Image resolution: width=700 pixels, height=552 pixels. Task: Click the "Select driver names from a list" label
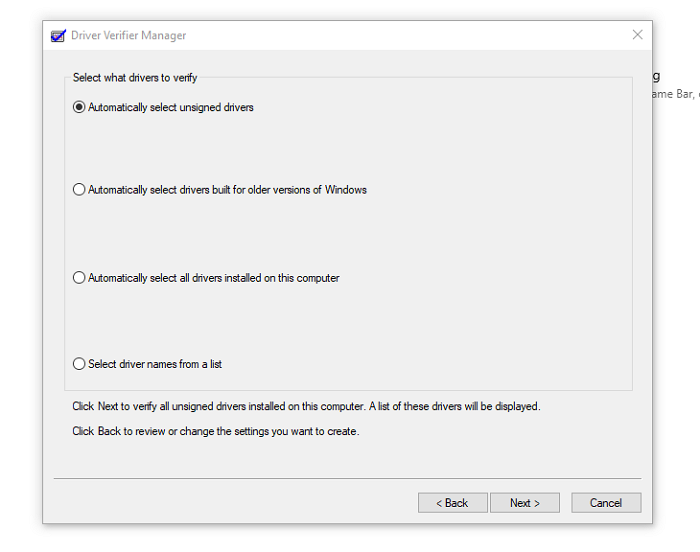155,364
